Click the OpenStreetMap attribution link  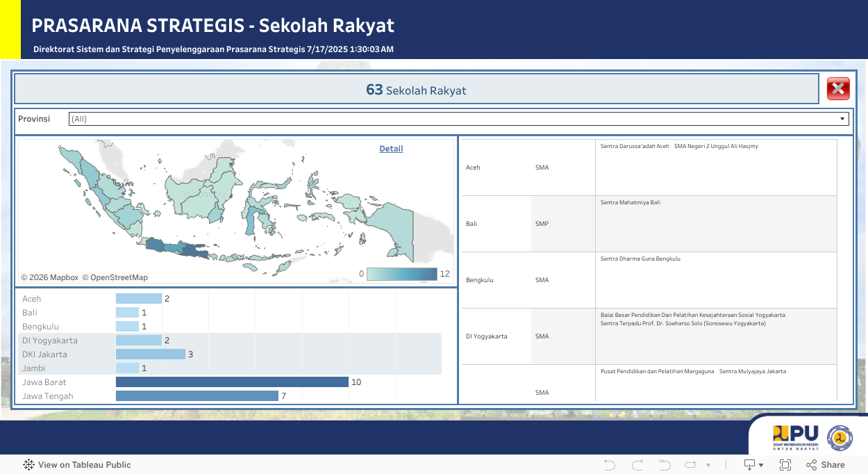pos(115,277)
